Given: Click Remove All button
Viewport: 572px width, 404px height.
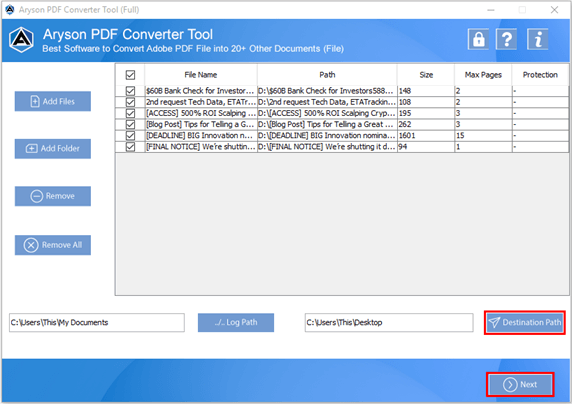Looking at the screenshot, I should 53,245.
